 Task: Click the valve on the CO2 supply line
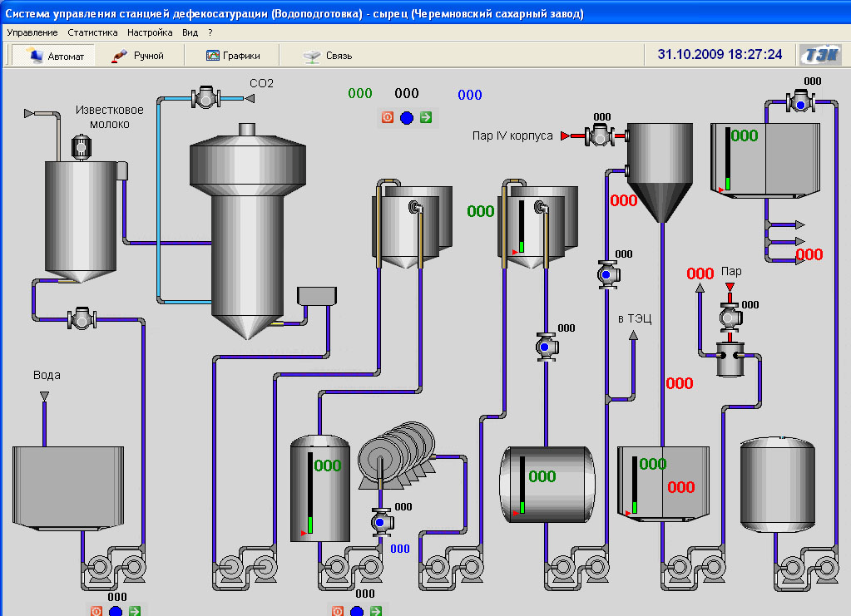click(x=203, y=97)
